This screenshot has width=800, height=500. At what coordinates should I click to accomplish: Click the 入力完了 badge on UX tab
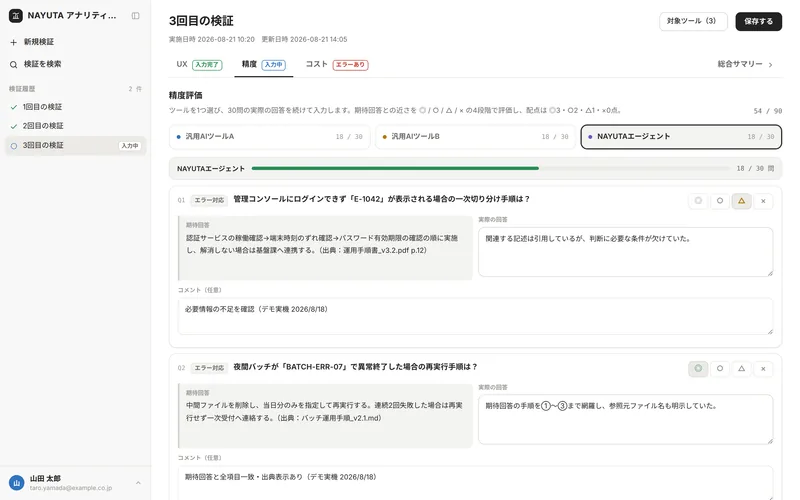click(x=207, y=65)
